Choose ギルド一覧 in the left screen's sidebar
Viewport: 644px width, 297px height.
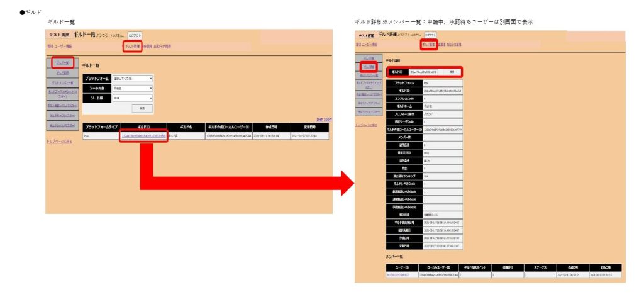[62, 63]
